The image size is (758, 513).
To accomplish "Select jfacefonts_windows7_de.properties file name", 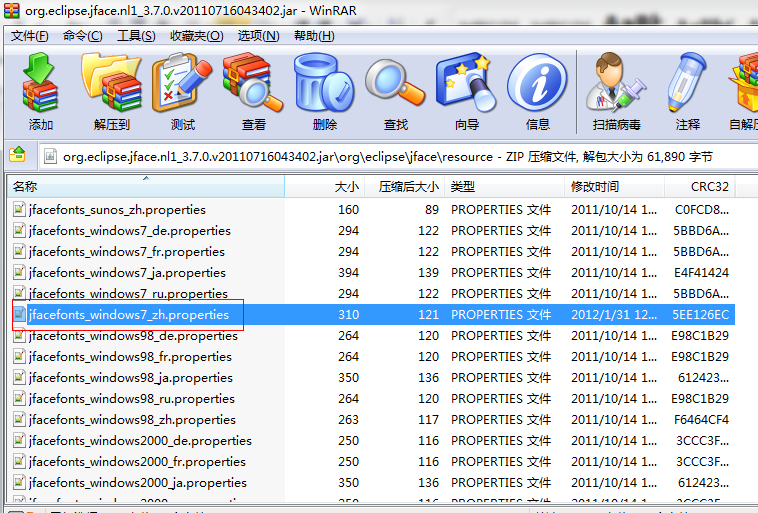I will point(130,230).
